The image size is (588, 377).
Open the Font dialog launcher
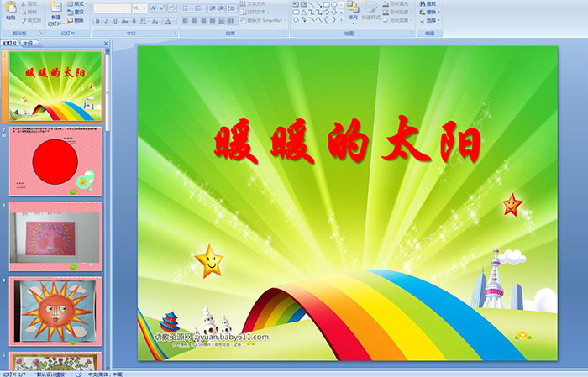click(175, 33)
